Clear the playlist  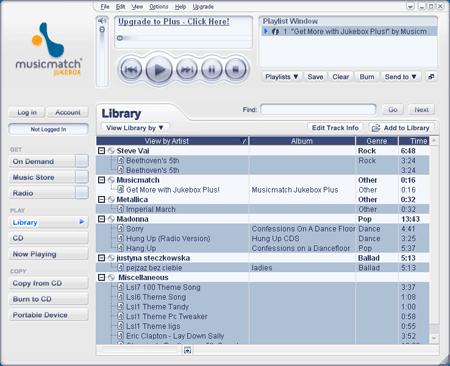pyautogui.click(x=341, y=77)
